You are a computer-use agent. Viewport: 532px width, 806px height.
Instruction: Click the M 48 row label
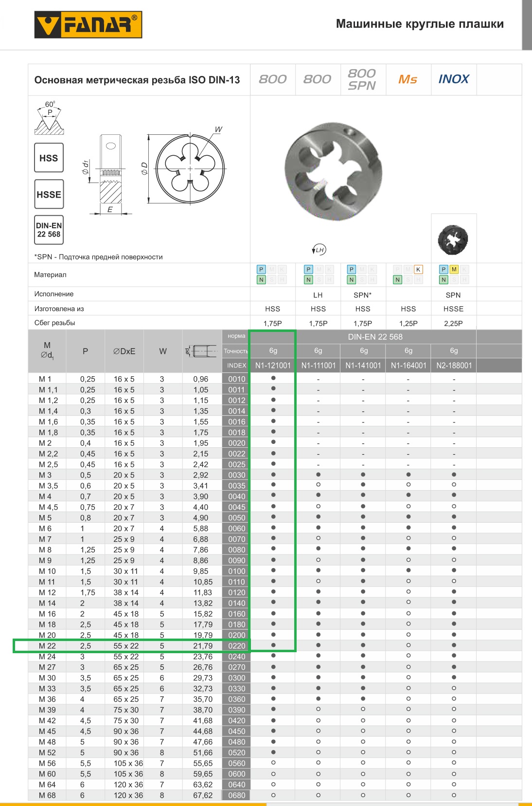click(47, 742)
